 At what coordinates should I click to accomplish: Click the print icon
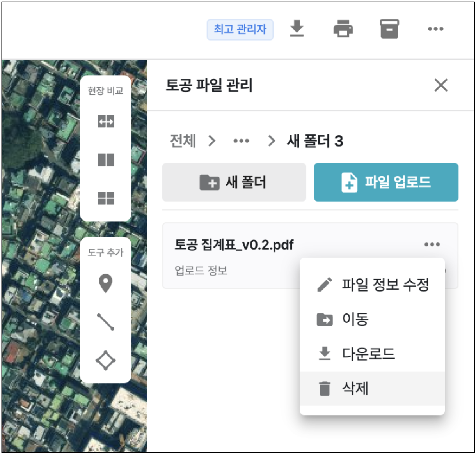pos(343,29)
